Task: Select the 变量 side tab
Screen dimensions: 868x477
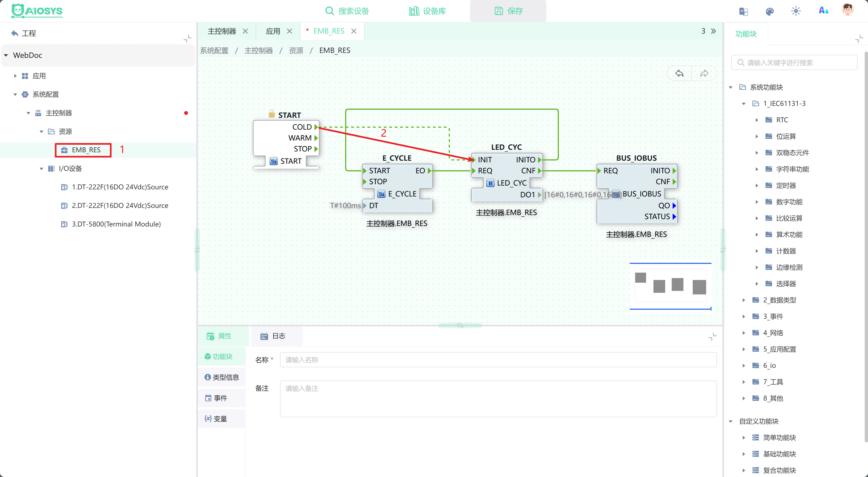Action: (222, 419)
